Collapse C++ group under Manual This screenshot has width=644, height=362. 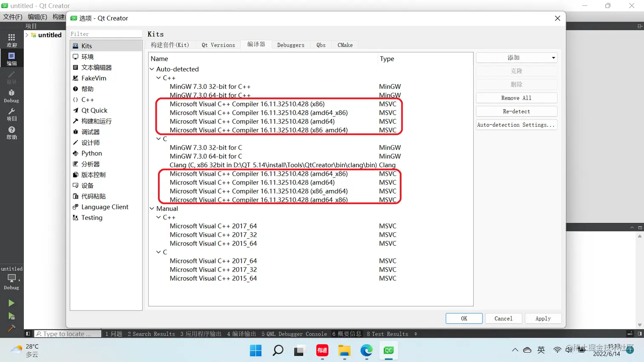pos(158,217)
